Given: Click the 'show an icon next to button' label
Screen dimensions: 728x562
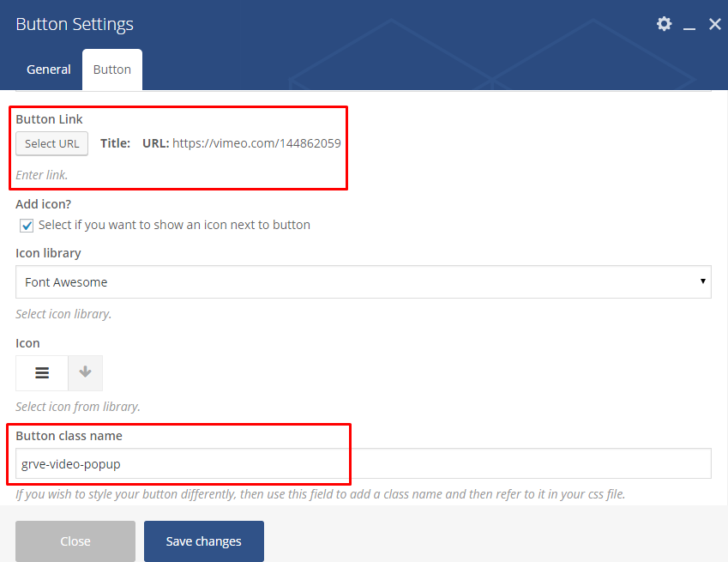Looking at the screenshot, I should (174, 225).
